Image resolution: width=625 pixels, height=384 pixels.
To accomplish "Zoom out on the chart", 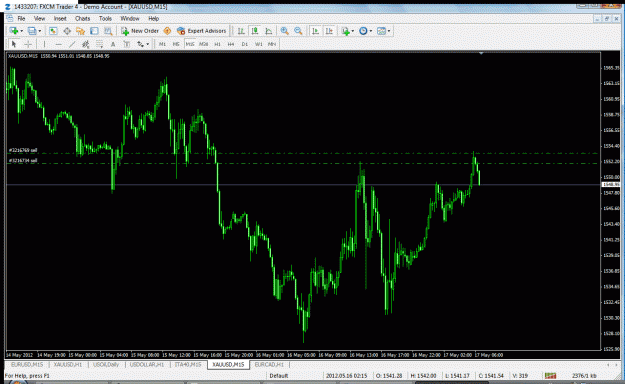I will (x=298, y=31).
